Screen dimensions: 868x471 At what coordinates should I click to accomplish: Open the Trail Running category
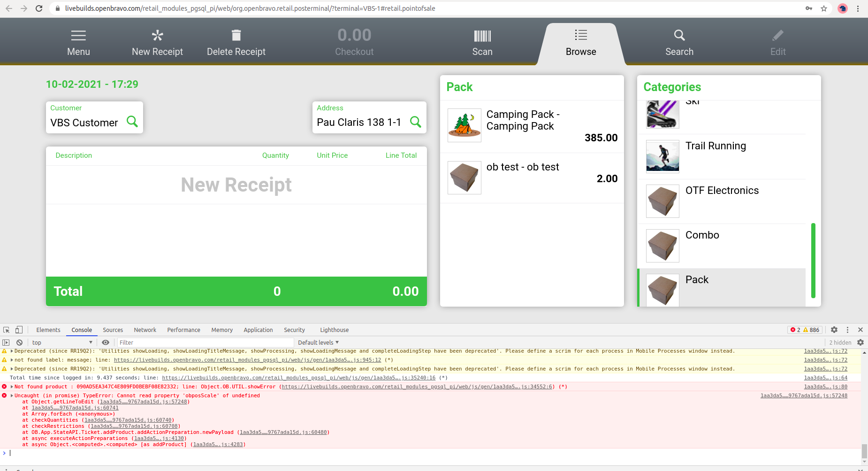[722, 156]
